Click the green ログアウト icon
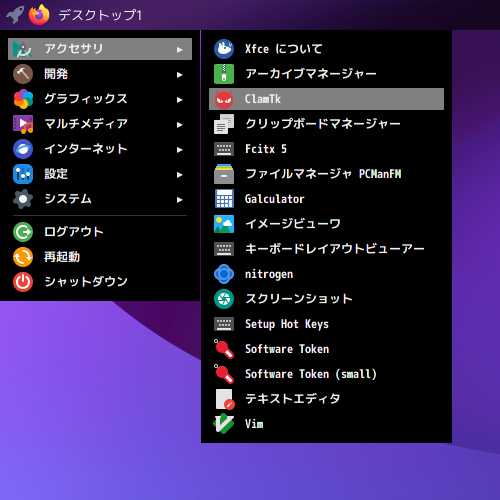 pos(23,232)
